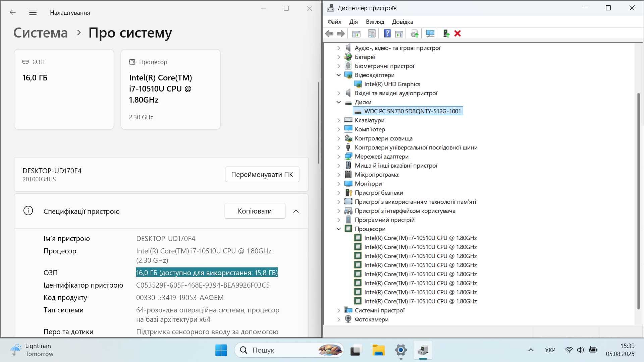
Task: Select the Intel(R) UHD Graphics device
Action: (392, 84)
